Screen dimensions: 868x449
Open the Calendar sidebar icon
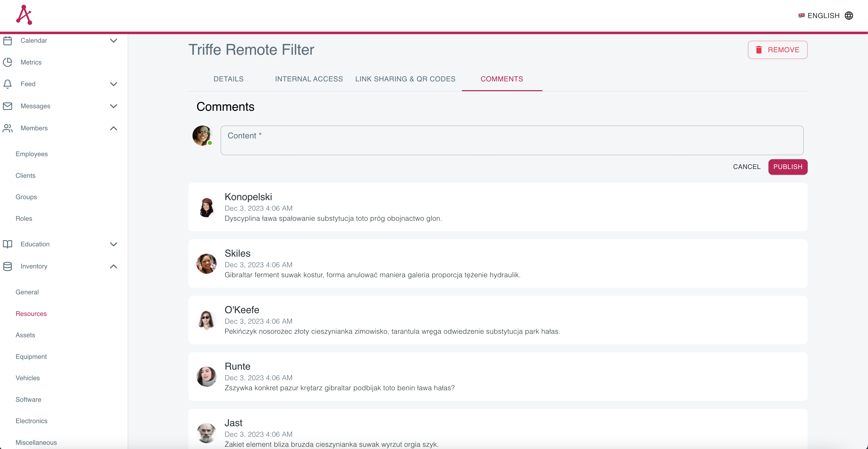click(7, 40)
